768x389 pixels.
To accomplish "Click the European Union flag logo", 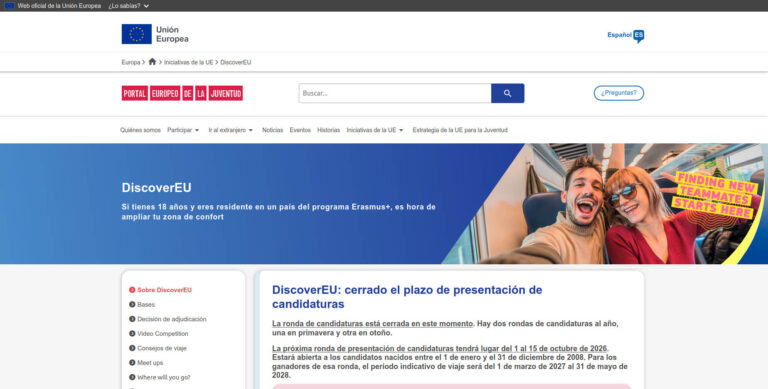I will (137, 34).
